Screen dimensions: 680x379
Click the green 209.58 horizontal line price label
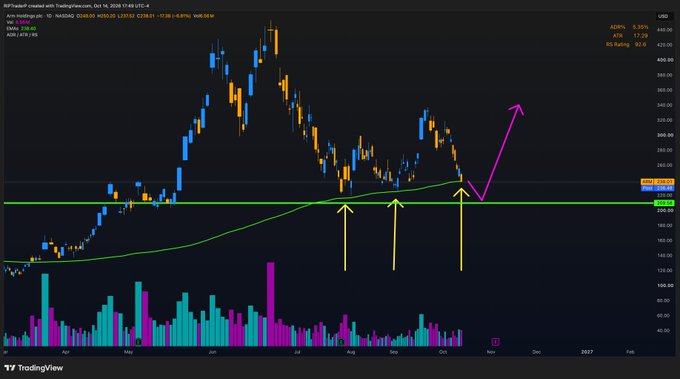664,203
